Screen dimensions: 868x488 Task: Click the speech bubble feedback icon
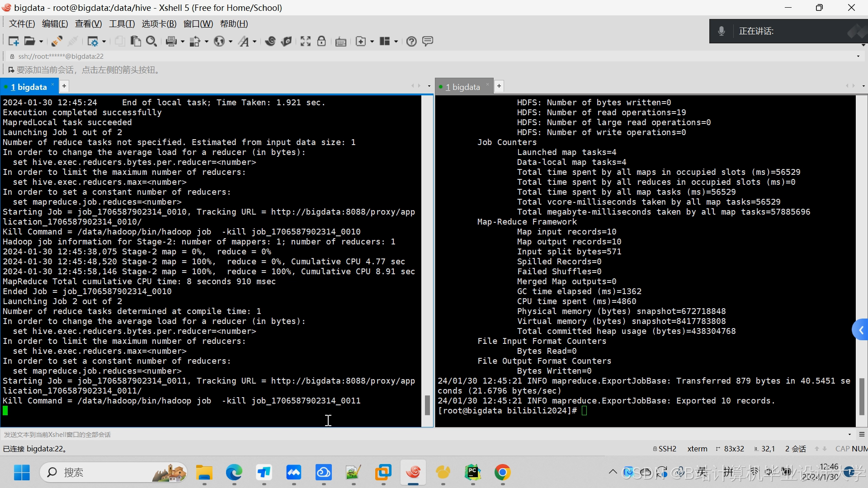427,41
